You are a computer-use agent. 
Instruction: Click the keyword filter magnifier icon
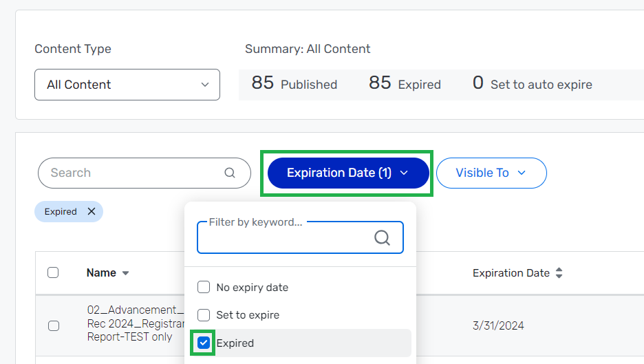(382, 237)
